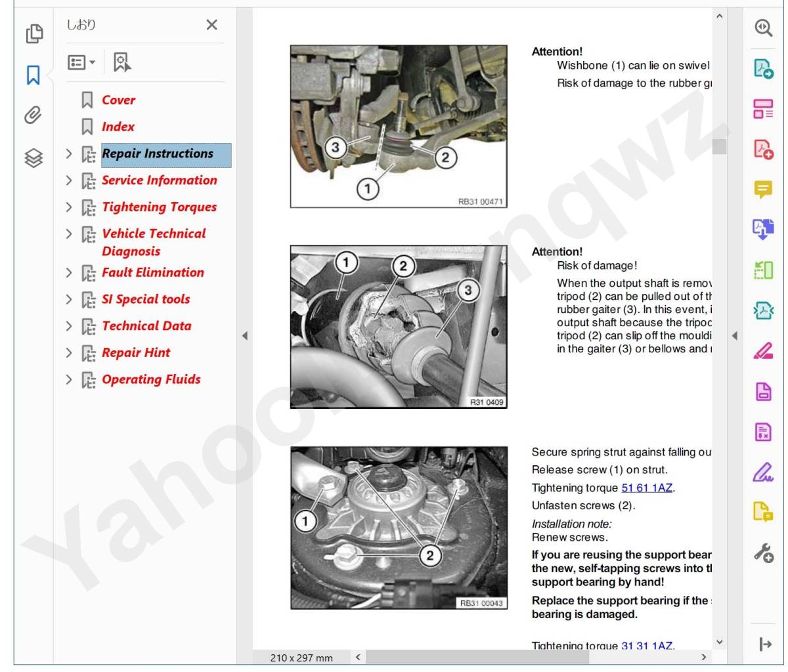This screenshot has width=788, height=672.
Task: Expand the Service Information bookmark
Action: (69, 180)
